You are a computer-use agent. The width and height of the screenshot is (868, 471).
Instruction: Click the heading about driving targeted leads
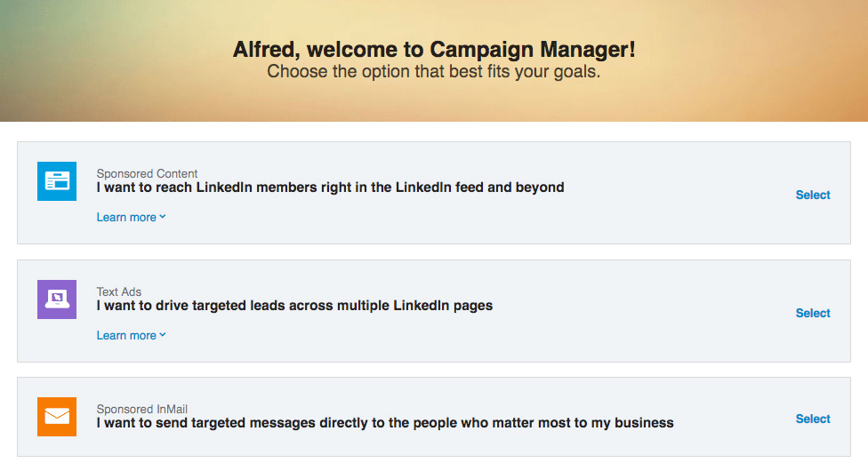294,306
